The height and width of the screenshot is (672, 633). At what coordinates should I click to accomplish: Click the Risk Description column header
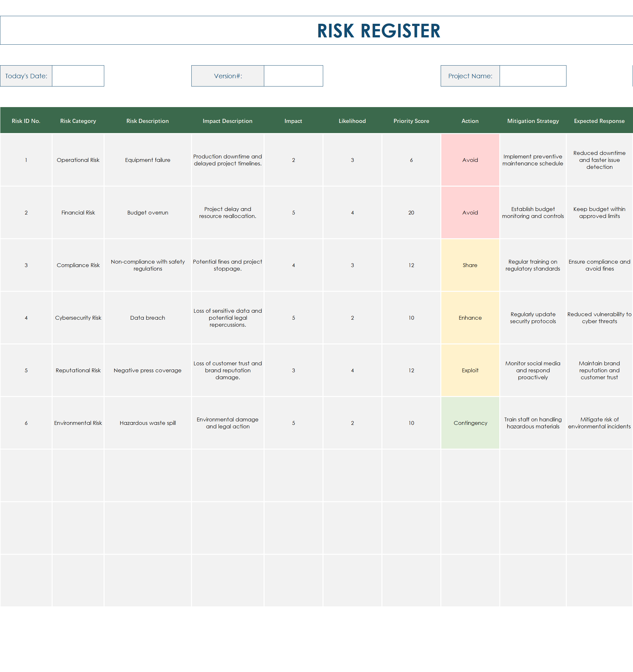tap(148, 121)
